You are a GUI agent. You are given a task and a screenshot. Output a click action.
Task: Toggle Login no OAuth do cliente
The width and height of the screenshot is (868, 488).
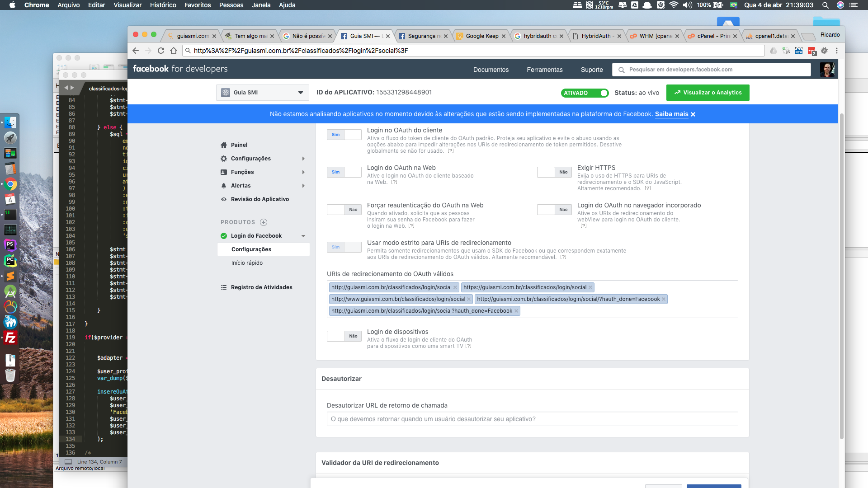pyautogui.click(x=344, y=135)
